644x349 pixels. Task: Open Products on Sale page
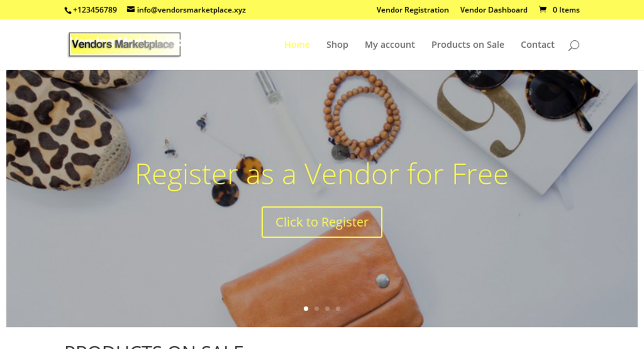(x=467, y=45)
